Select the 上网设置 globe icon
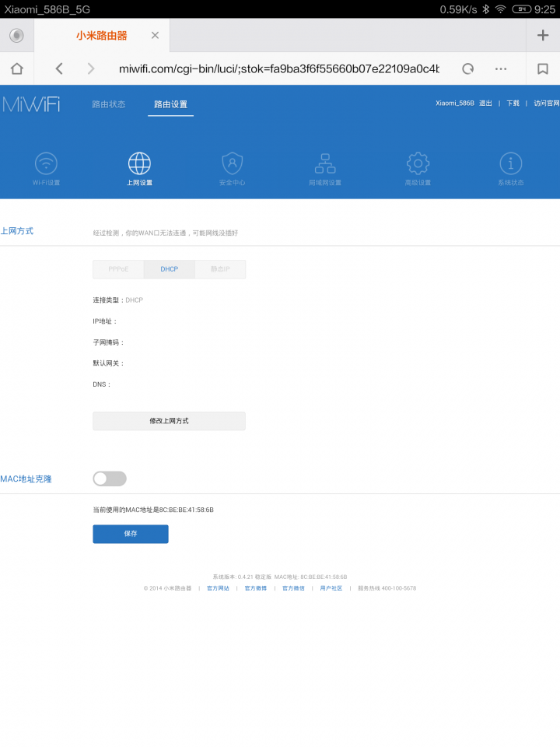The width and height of the screenshot is (560, 747). [139, 169]
